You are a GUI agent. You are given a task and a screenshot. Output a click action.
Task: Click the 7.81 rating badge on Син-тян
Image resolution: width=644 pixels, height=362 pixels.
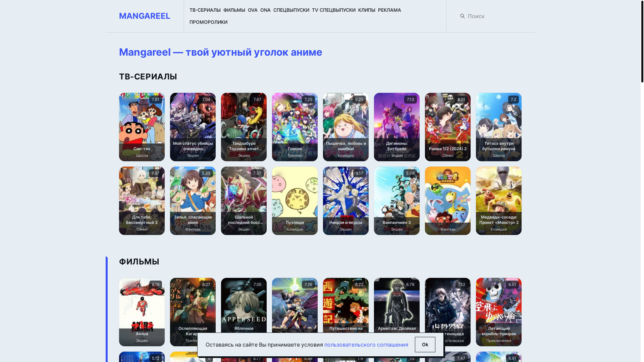click(x=155, y=100)
